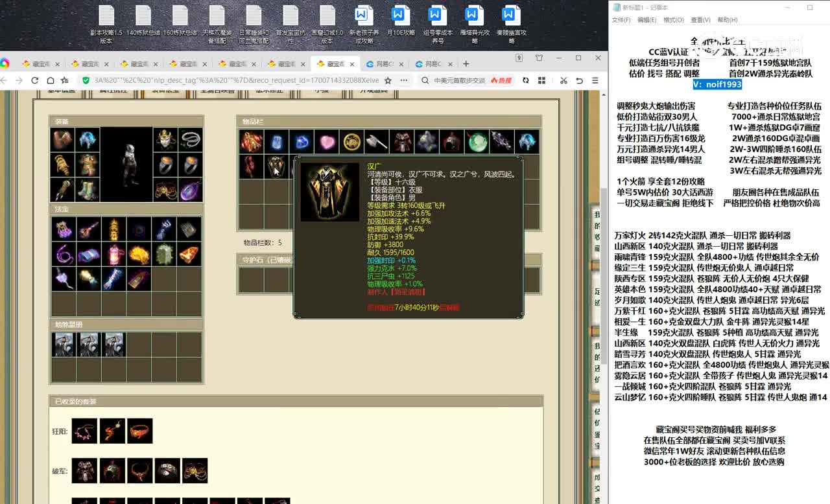The image size is (830, 504).
Task: Open the 帮助(H) menu in Notepad
Action: 727,20
